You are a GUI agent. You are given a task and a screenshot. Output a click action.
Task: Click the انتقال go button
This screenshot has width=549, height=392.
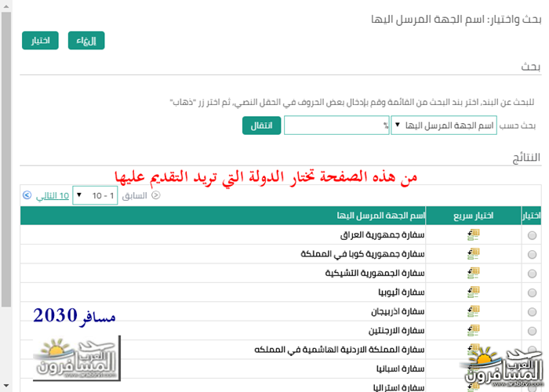[x=261, y=125]
